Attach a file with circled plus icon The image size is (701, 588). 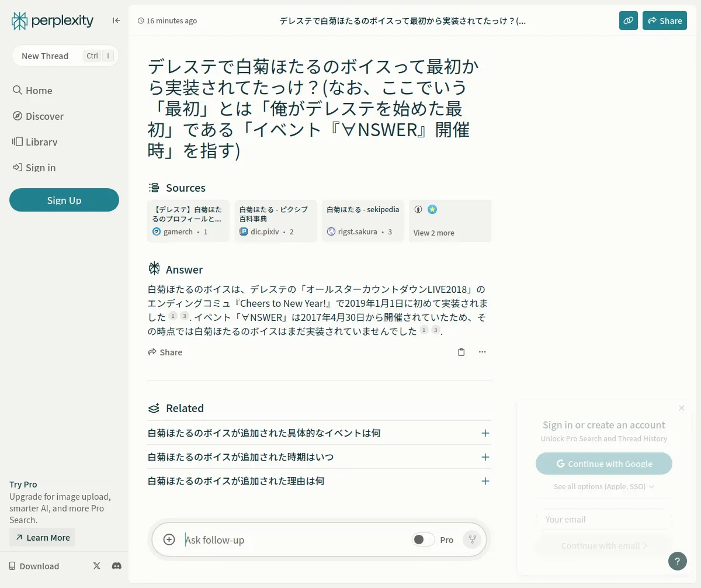(x=169, y=539)
